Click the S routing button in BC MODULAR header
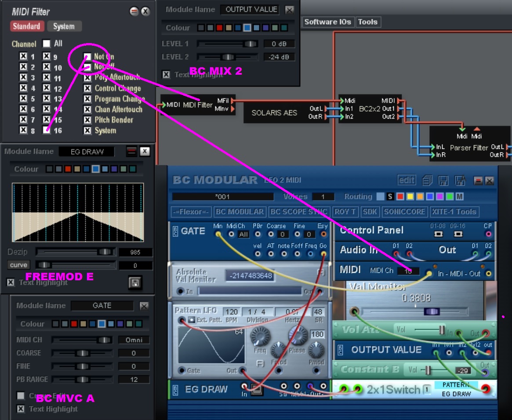The width and height of the screenshot is (512, 420). pyautogui.click(x=390, y=197)
